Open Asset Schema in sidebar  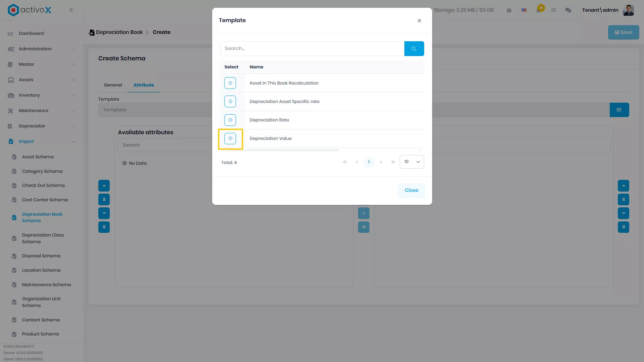(x=38, y=157)
